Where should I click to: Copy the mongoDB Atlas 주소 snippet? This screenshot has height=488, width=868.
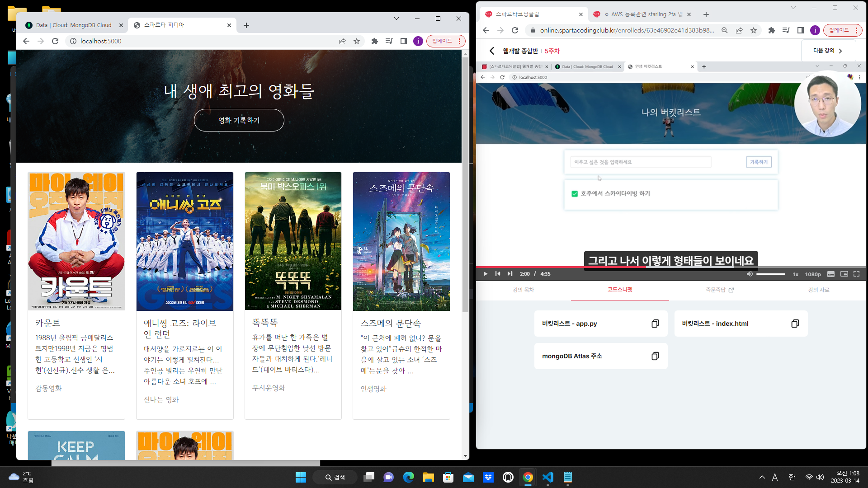pos(655,356)
